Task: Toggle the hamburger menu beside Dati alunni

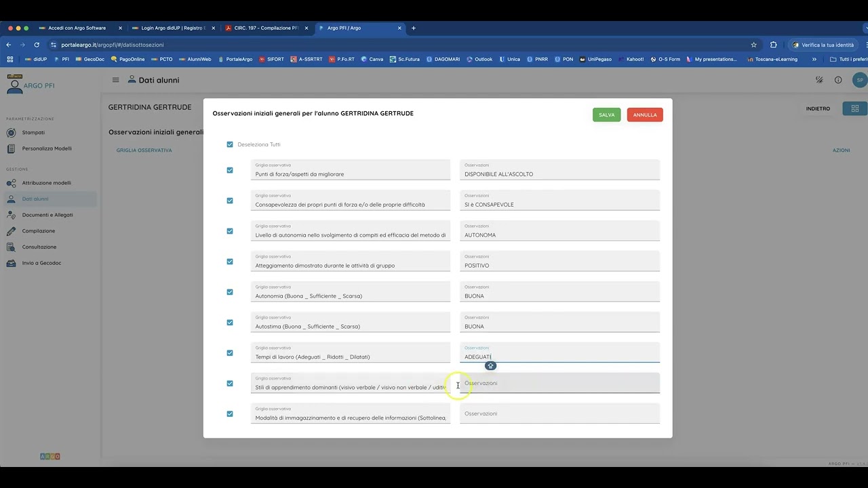Action: pyautogui.click(x=115, y=80)
